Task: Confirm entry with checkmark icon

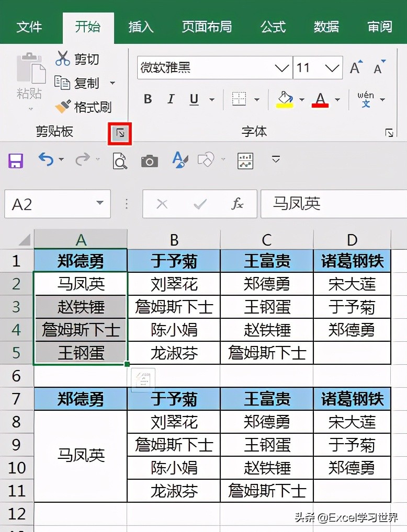Action: click(200, 204)
